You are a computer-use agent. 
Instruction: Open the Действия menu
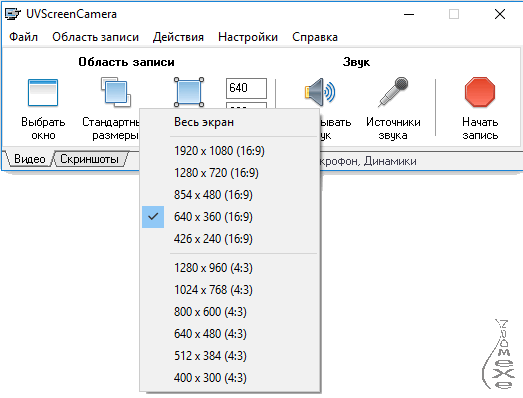click(x=178, y=37)
